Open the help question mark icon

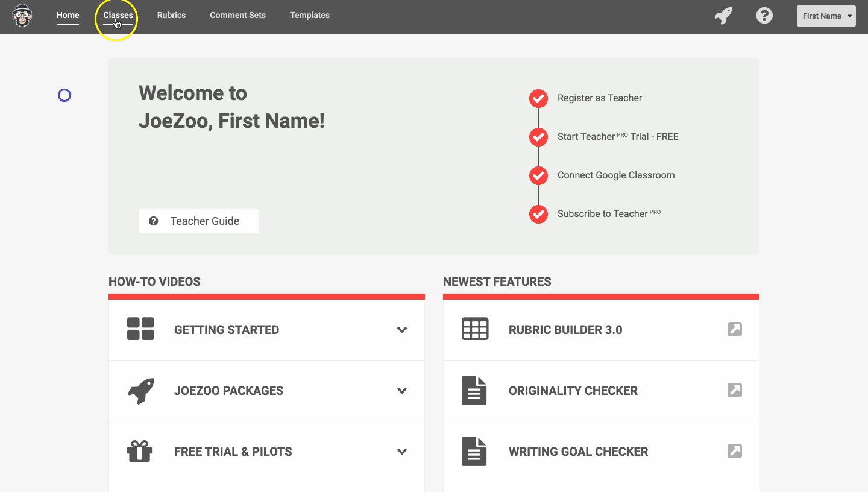764,16
